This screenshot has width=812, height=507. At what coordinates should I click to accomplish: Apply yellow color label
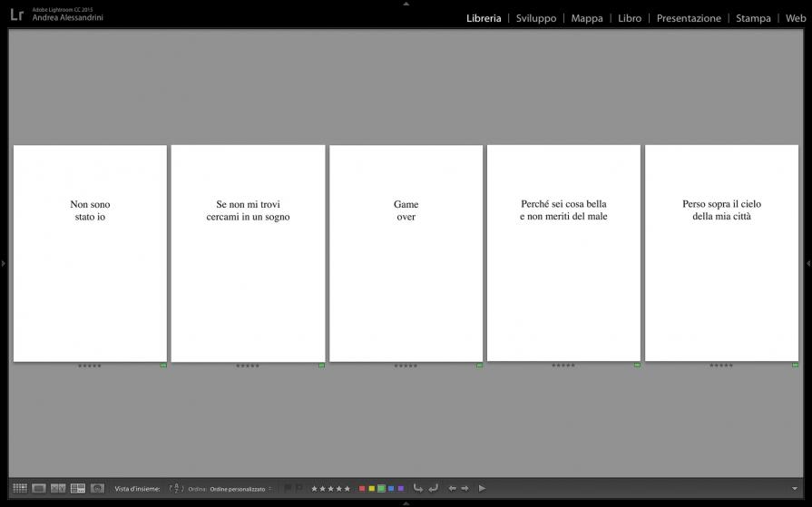[371, 488]
